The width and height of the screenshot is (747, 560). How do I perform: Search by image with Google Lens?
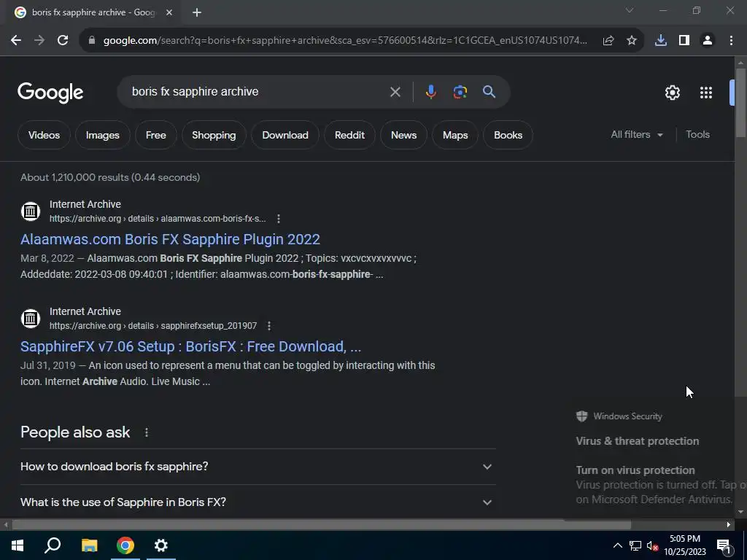coord(460,92)
